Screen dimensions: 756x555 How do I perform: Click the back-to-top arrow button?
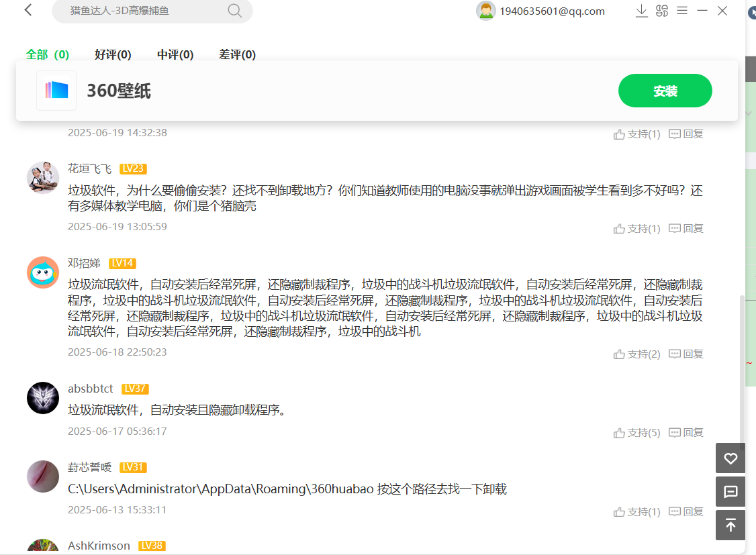point(730,525)
